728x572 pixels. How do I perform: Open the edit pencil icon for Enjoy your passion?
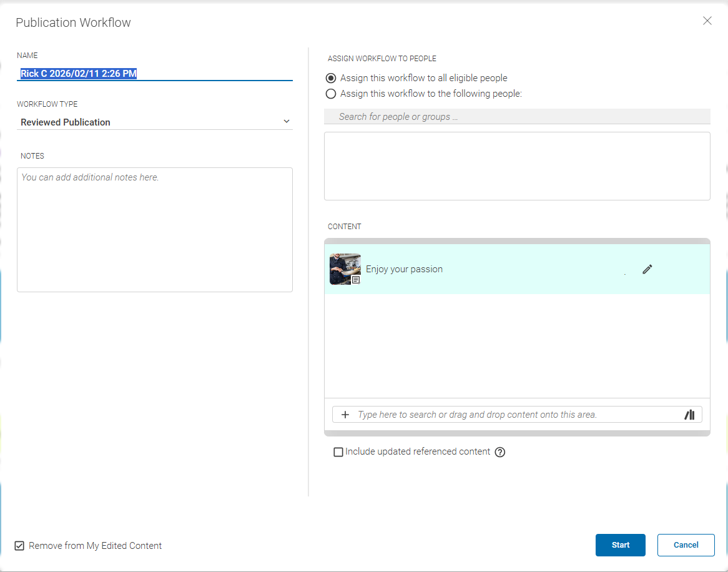647,269
